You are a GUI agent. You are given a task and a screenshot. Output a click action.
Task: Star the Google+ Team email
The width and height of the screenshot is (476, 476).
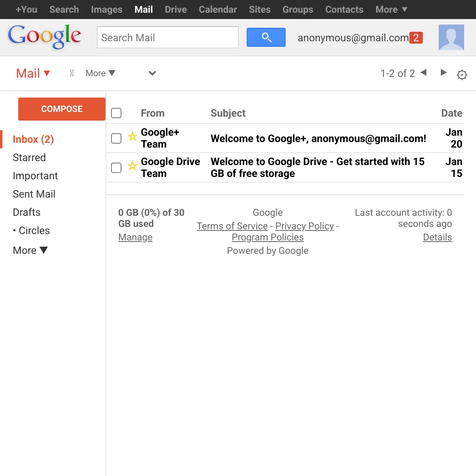click(132, 137)
